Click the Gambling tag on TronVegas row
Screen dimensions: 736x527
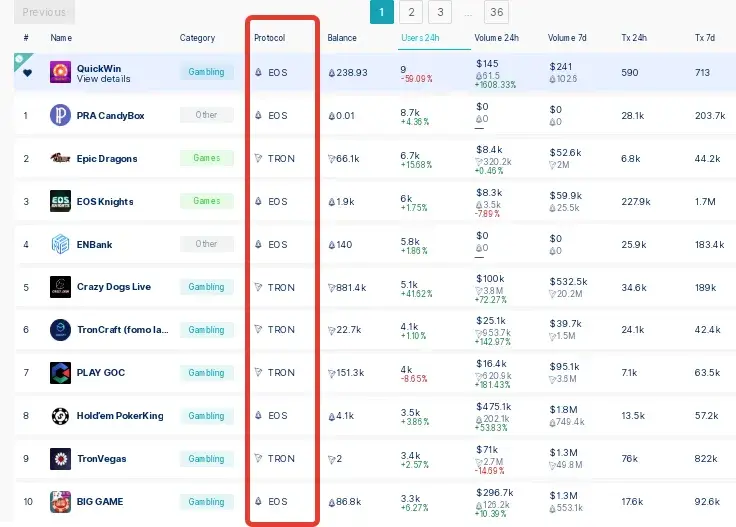207,458
